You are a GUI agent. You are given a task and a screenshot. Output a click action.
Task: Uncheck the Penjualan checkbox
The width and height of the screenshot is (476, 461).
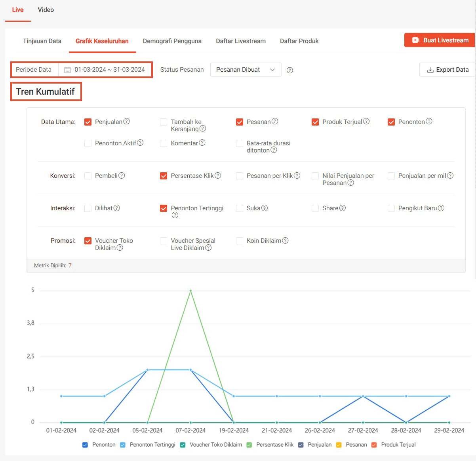88,122
